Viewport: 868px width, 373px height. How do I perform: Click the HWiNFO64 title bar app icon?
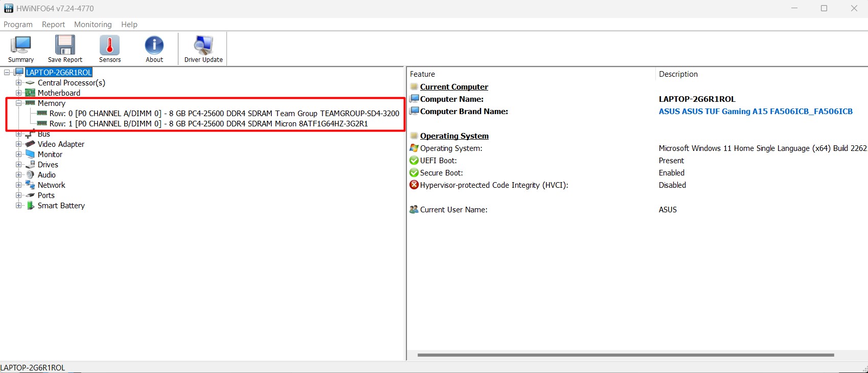tap(8, 8)
